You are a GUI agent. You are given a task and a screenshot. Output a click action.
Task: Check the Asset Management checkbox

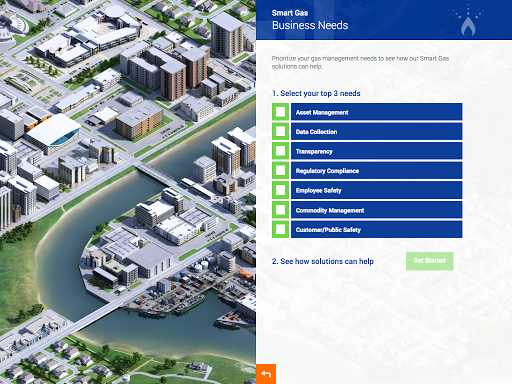280,112
